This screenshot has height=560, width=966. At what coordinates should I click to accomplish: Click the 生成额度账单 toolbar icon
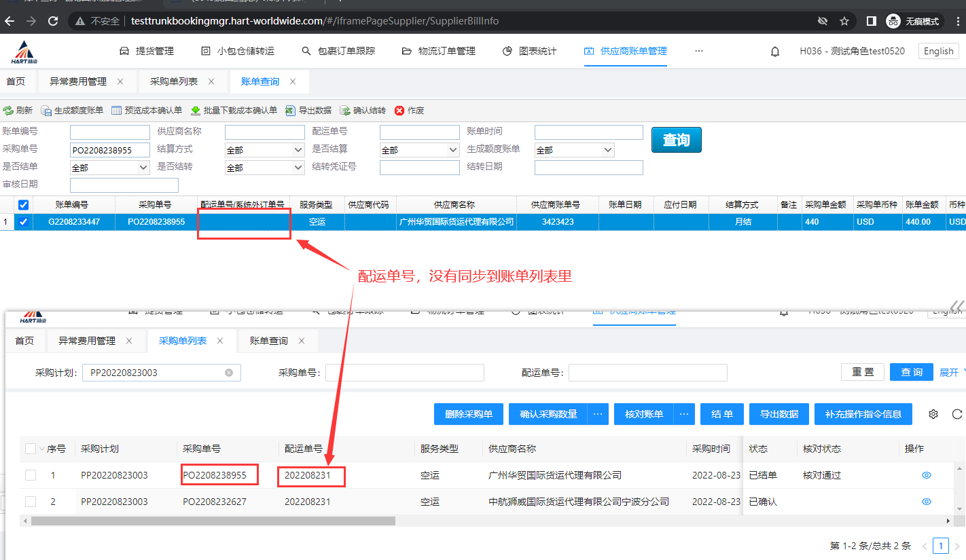tap(46, 111)
